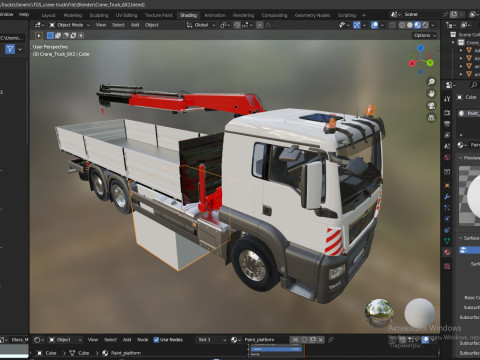Open the viewport Select menu
The width and height of the screenshot is (480, 360).
(x=118, y=25)
